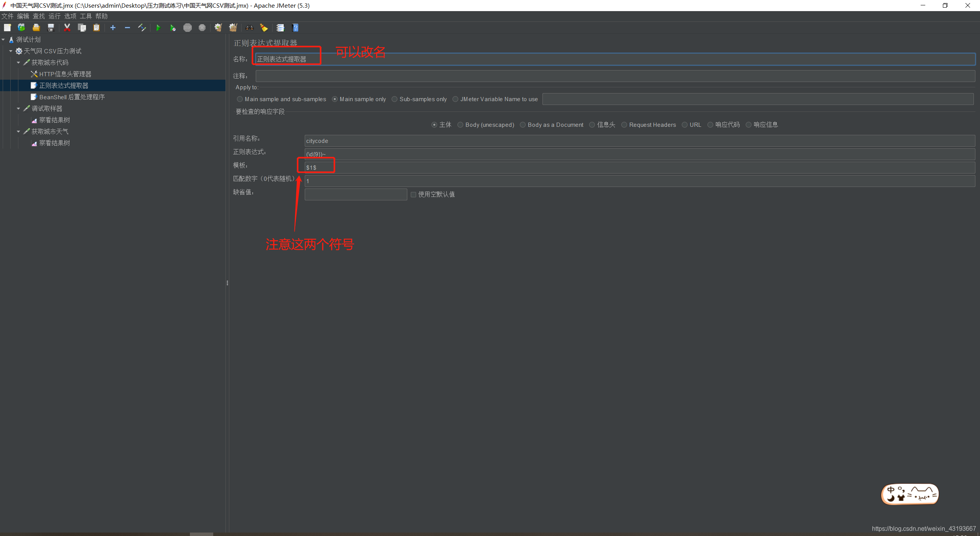This screenshot has height=536, width=980.
Task: Open the Templates icon
Action: (x=21, y=28)
